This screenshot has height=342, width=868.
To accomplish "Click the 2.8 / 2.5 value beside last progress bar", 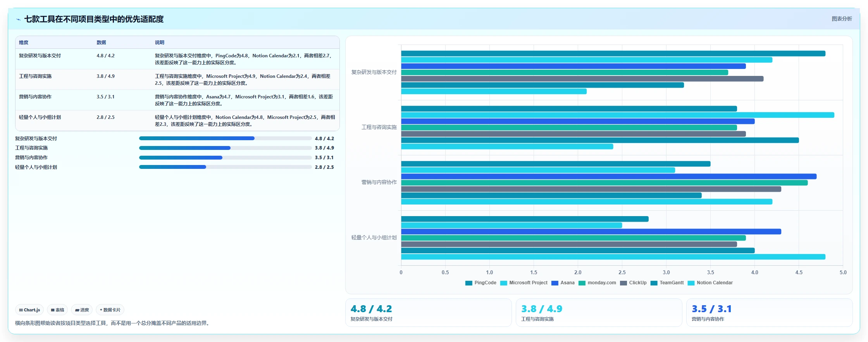I will click(x=324, y=167).
